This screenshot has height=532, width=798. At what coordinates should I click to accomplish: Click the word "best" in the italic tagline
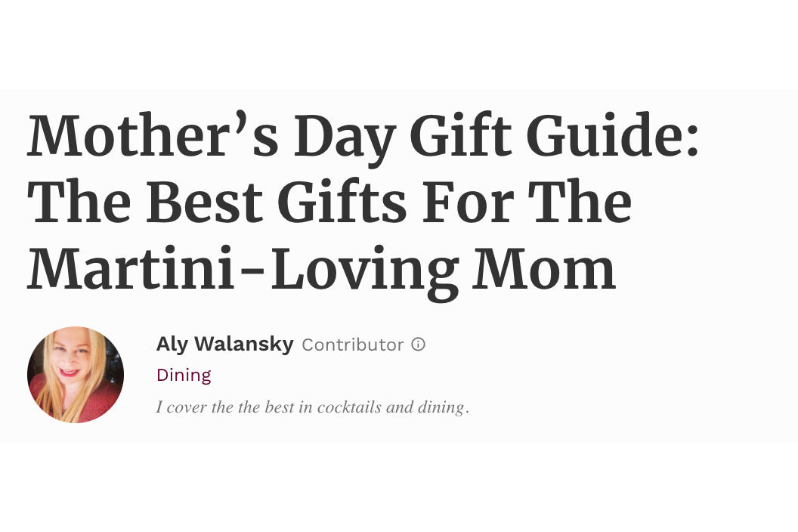tap(280, 407)
